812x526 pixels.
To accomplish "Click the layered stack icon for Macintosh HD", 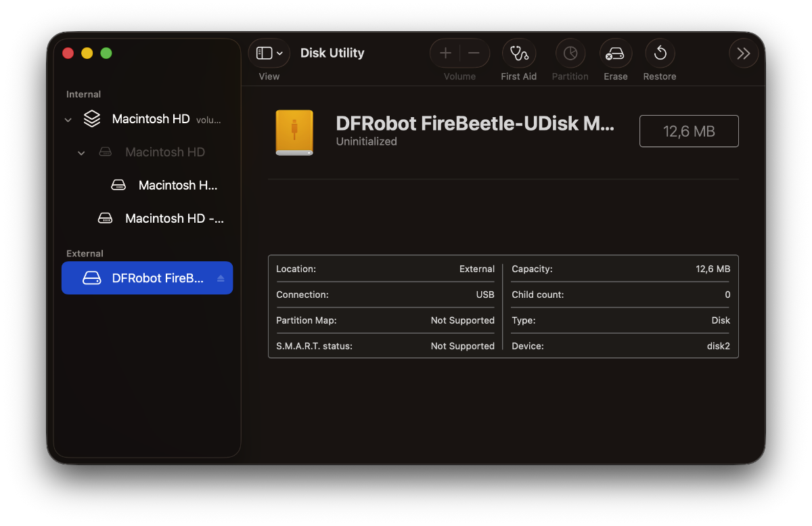I will tap(91, 119).
